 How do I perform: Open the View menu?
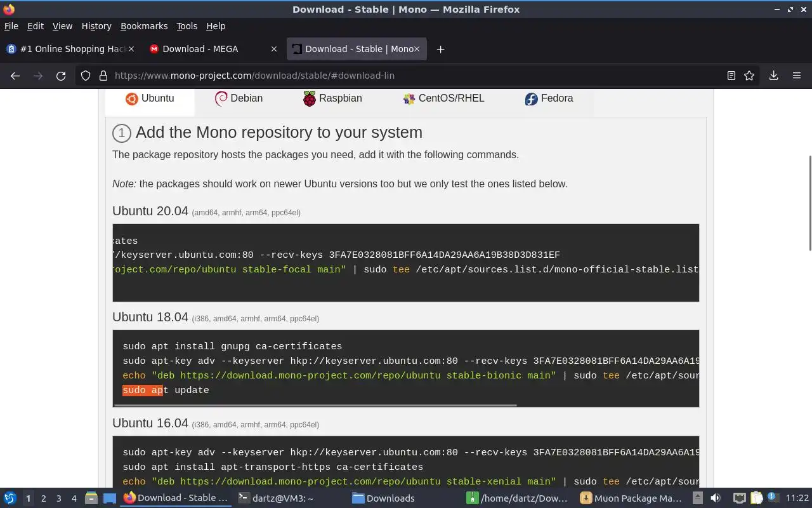(x=62, y=26)
